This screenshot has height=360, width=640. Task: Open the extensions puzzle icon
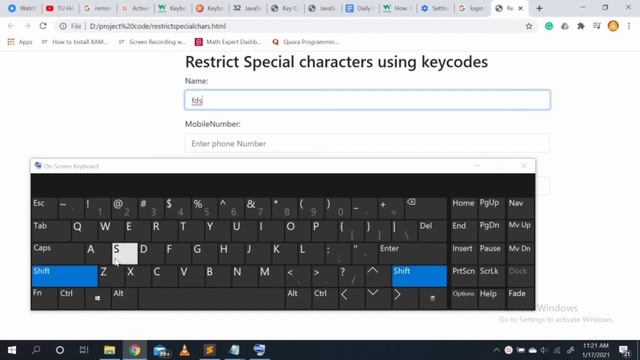[581, 26]
